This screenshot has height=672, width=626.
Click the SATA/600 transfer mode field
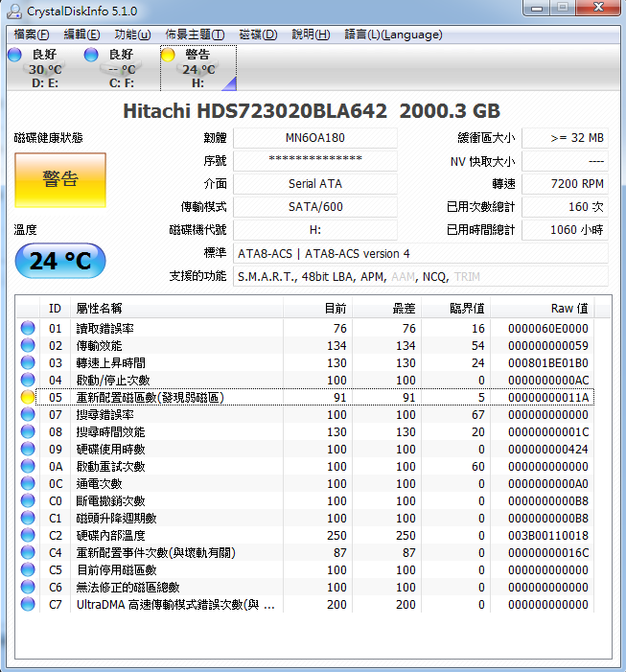(315, 207)
